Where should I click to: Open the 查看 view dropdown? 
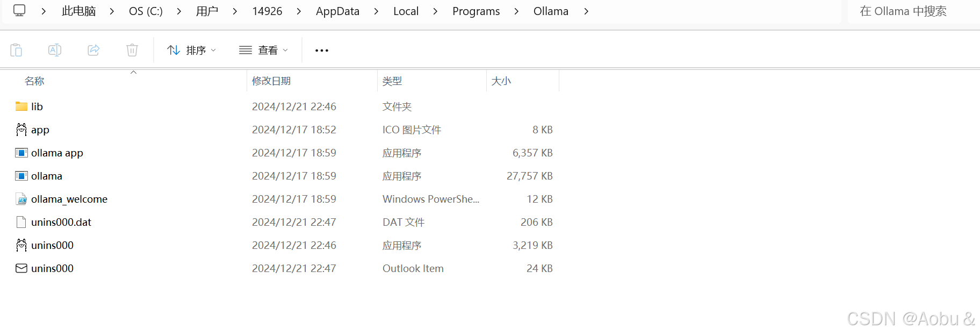click(x=264, y=50)
